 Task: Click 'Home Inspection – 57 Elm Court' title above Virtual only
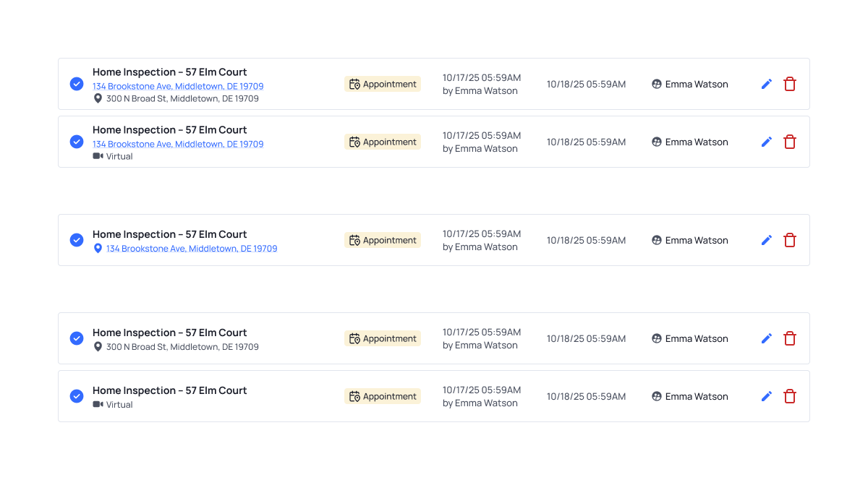click(170, 390)
